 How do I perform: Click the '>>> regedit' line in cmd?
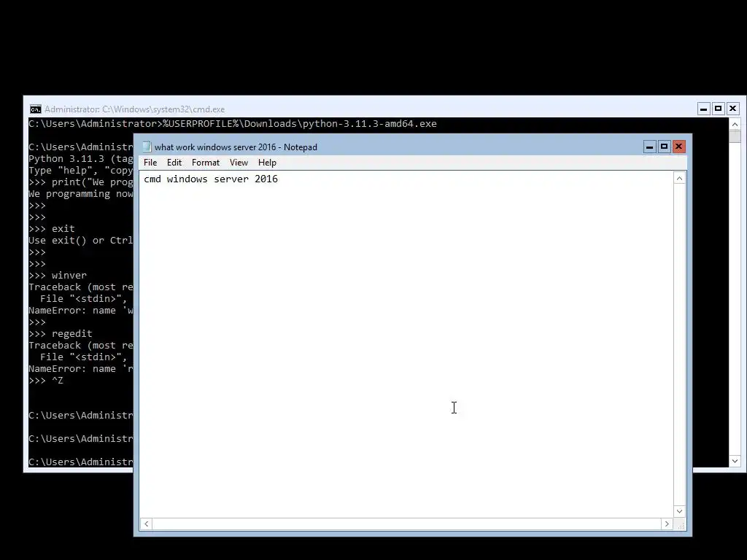(61, 334)
